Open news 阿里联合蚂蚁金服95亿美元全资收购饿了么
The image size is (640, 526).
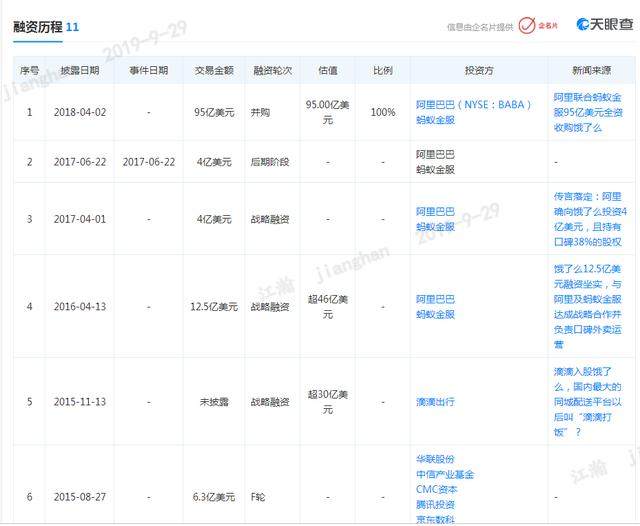588,113
